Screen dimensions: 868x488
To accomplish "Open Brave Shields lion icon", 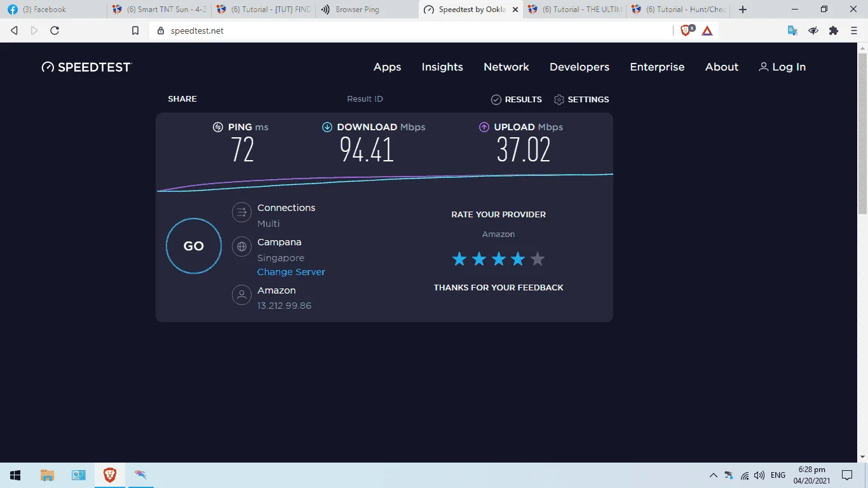I will click(x=686, y=30).
